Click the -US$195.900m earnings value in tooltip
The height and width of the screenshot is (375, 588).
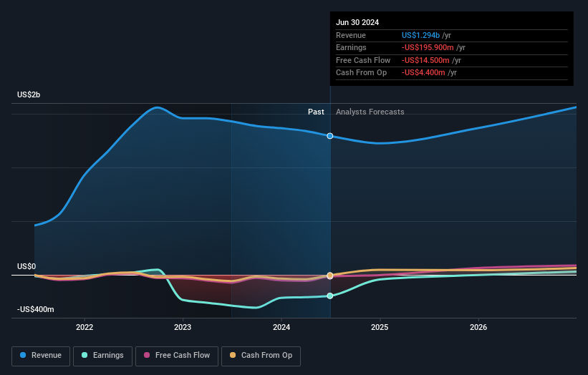428,47
